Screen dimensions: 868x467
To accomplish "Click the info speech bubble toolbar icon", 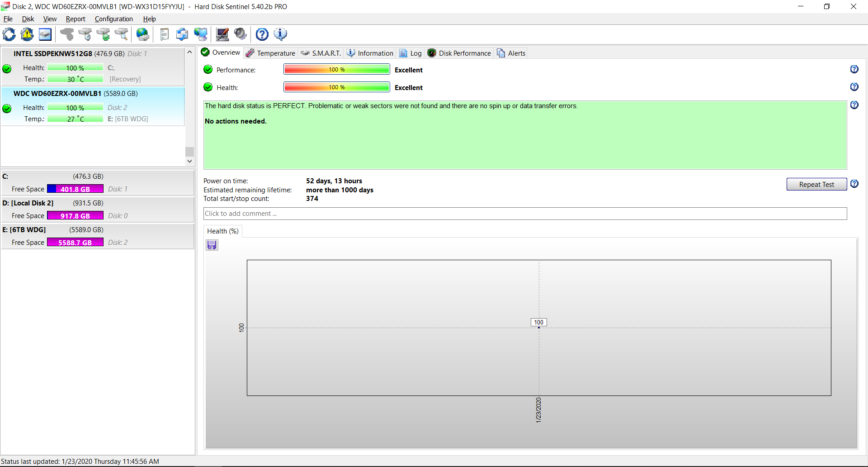I will pyautogui.click(x=280, y=34).
